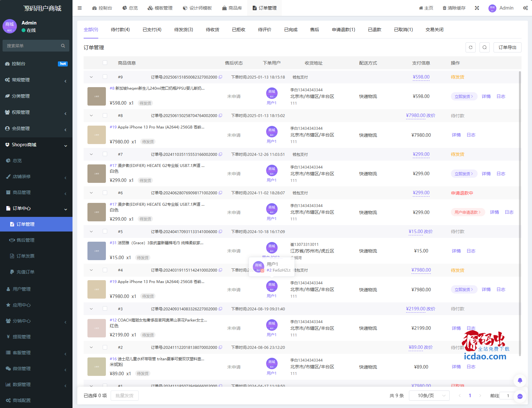Click the Admin avatar in top bar
Screen dimensions: 532x408
pos(492,8)
